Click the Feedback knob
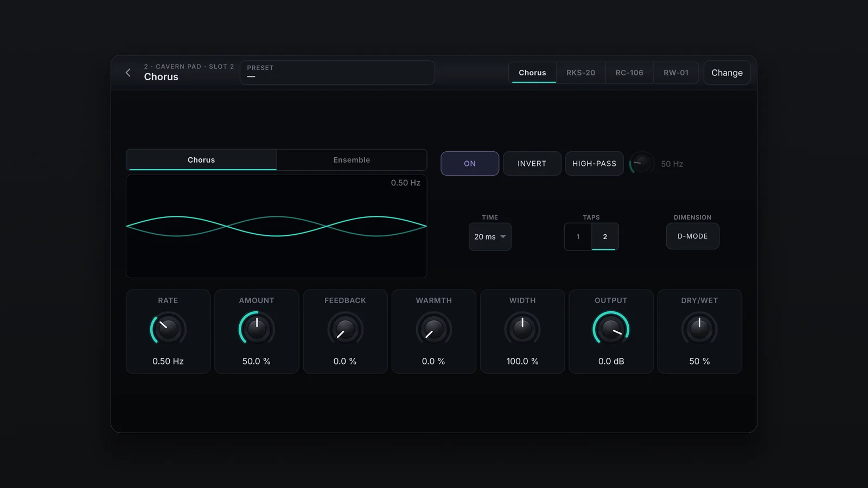 [345, 329]
